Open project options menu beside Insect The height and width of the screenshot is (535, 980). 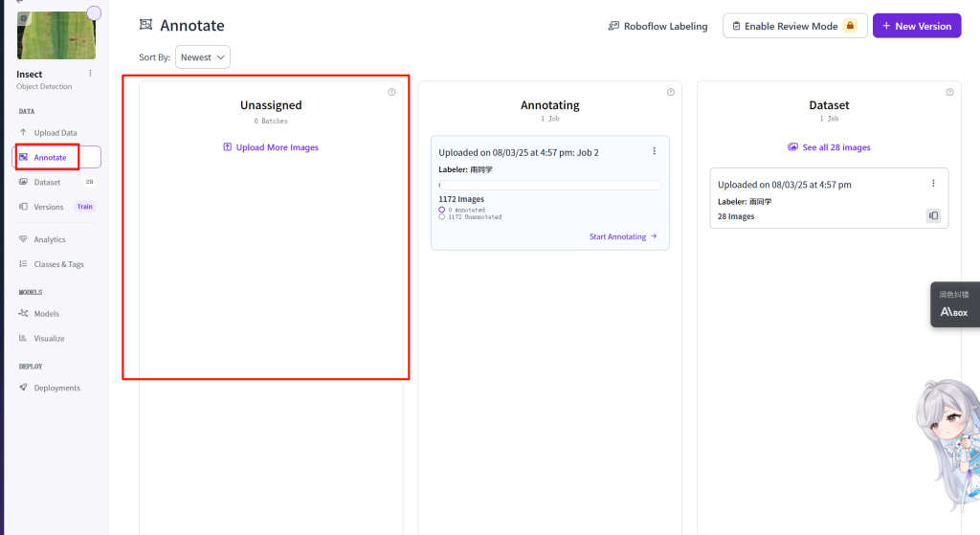point(91,74)
